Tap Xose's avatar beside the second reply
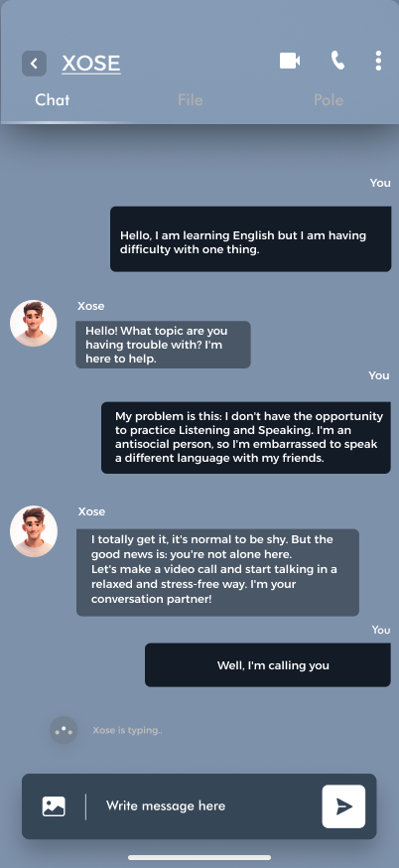 pyautogui.click(x=33, y=531)
